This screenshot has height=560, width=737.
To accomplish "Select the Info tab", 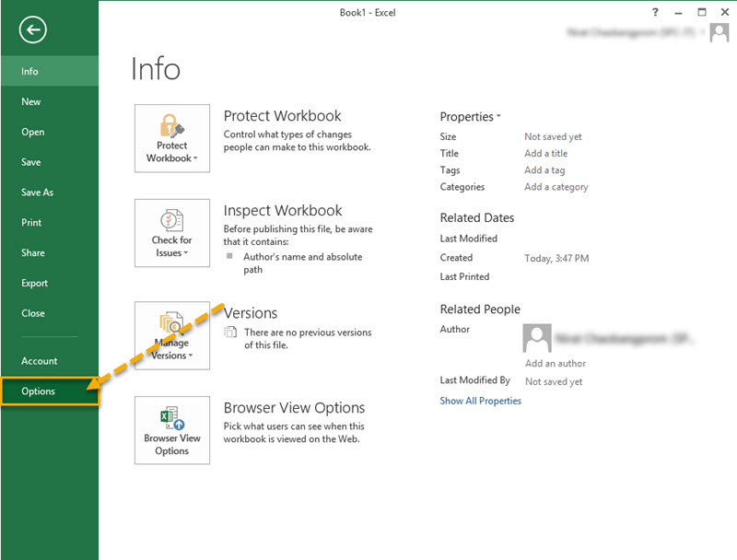I will (50, 72).
